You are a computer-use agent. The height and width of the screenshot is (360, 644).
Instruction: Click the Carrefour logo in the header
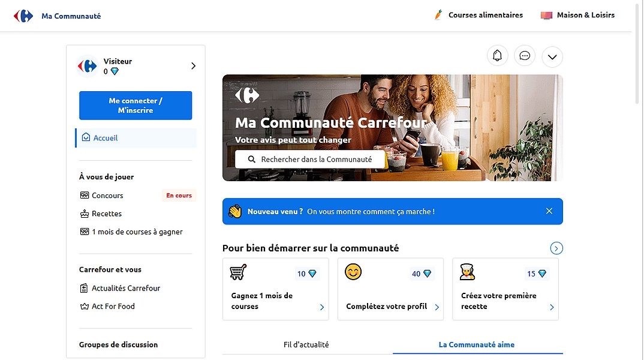(23, 16)
